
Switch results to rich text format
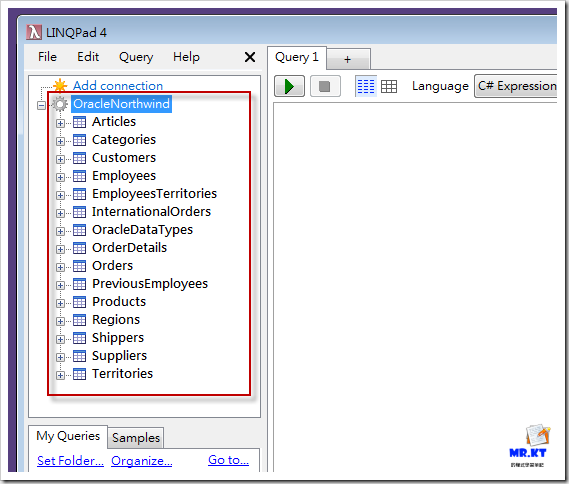(366, 86)
